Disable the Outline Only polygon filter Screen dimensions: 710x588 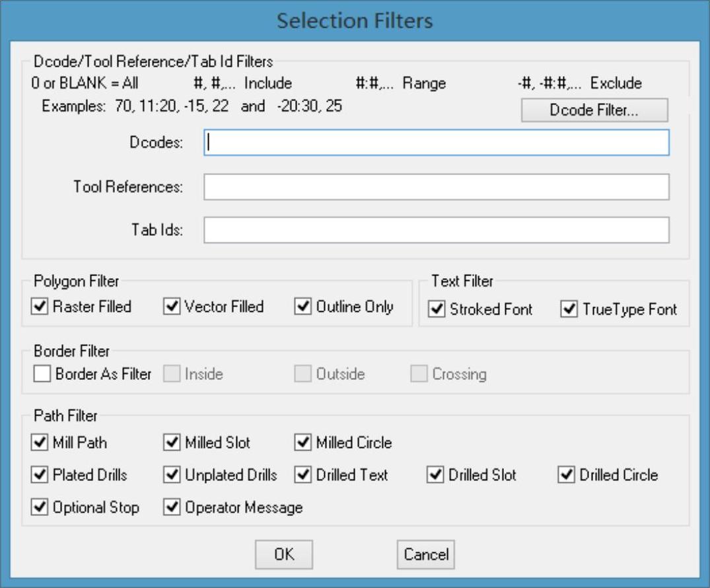point(304,307)
